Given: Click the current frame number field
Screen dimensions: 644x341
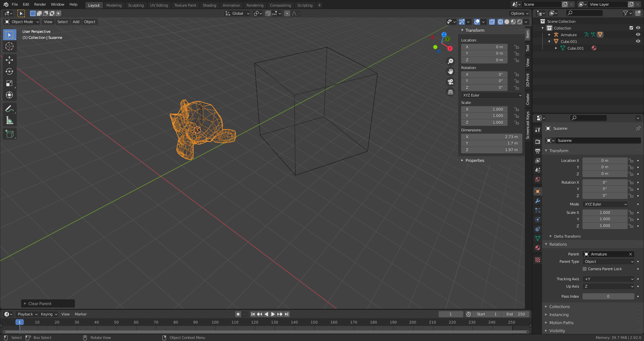Looking at the screenshot, I should coord(451,314).
